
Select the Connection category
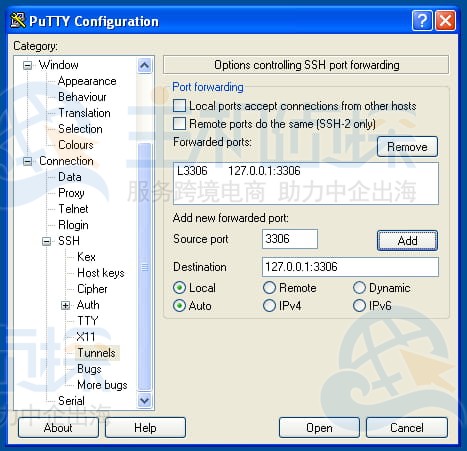[66, 161]
